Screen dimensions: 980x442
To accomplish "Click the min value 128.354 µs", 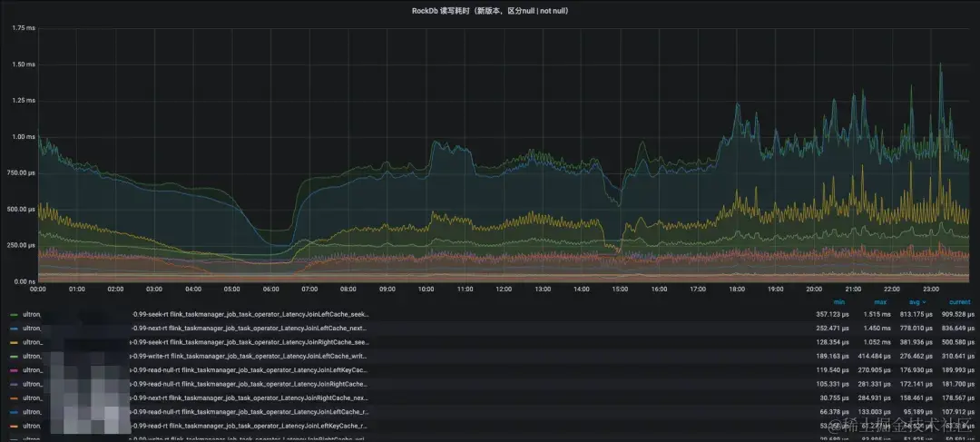I will pos(832,342).
